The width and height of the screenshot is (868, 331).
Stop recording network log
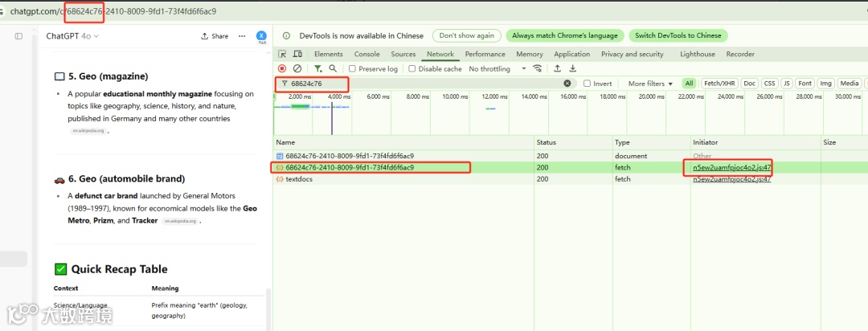click(282, 68)
